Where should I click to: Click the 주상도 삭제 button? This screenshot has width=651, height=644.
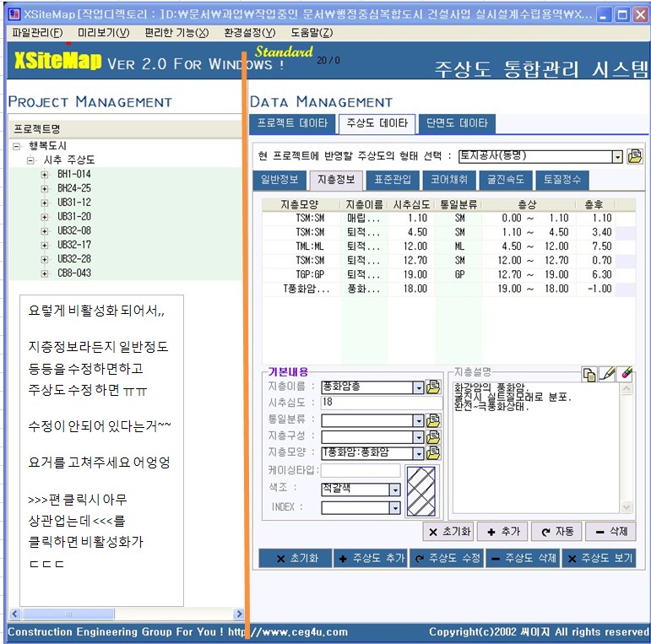524,559
